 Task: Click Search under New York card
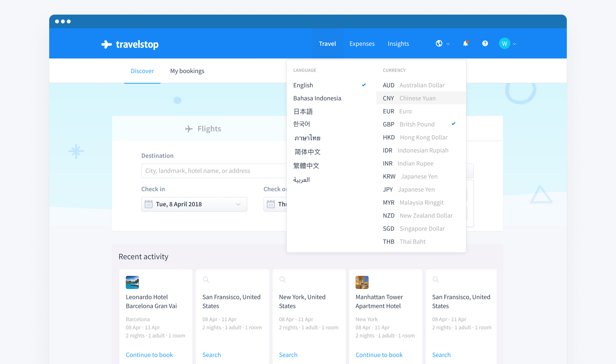288,355
